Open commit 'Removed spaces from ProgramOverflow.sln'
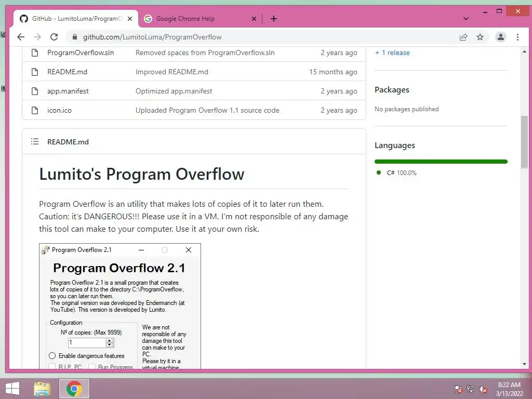The height and width of the screenshot is (399, 532). [x=205, y=52]
